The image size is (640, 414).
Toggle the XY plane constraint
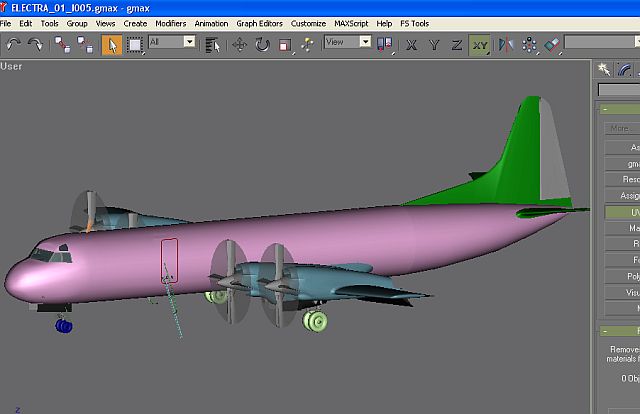[481, 44]
